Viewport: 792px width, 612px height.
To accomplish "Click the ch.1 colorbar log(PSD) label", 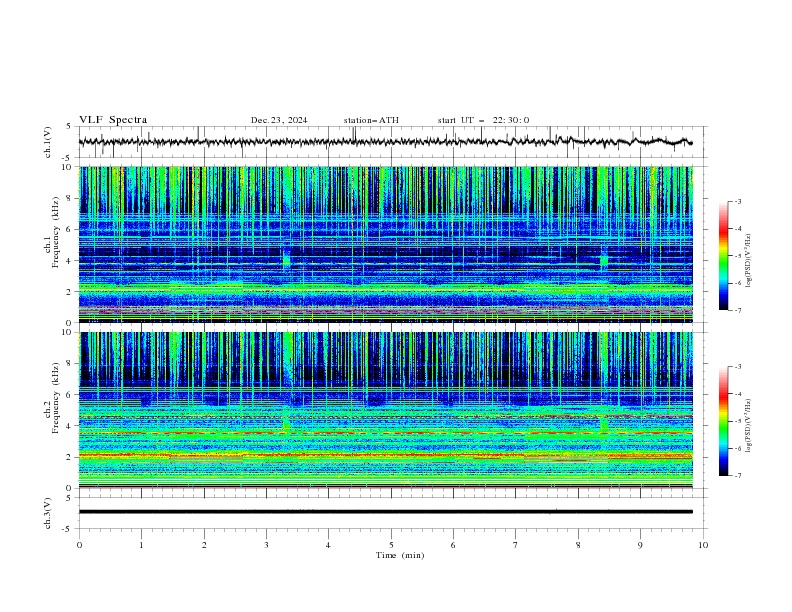I will pos(749,261).
